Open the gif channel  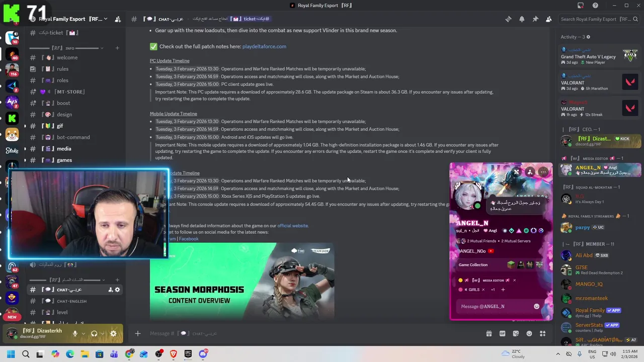tap(76, 126)
